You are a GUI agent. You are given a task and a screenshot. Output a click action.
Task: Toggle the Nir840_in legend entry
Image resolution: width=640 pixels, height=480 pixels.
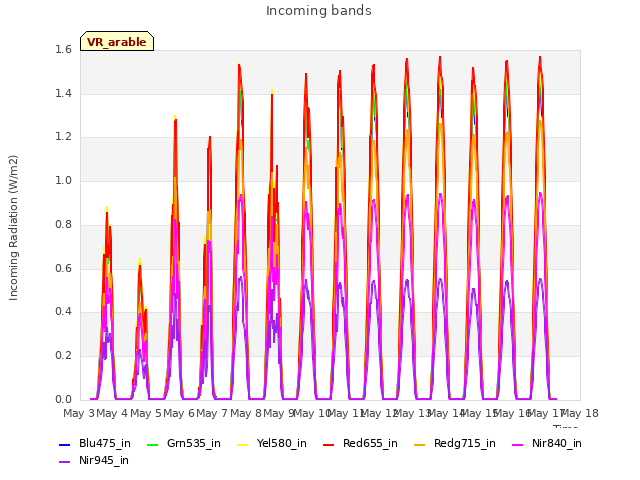[547, 443]
